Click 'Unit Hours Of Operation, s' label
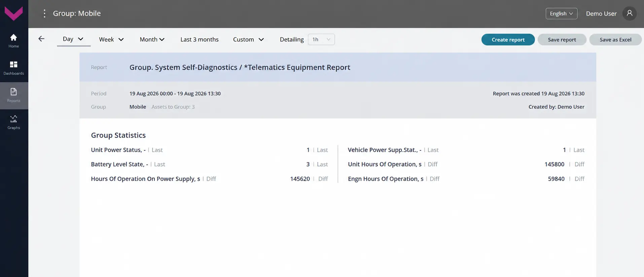The height and width of the screenshot is (277, 644). (385, 164)
